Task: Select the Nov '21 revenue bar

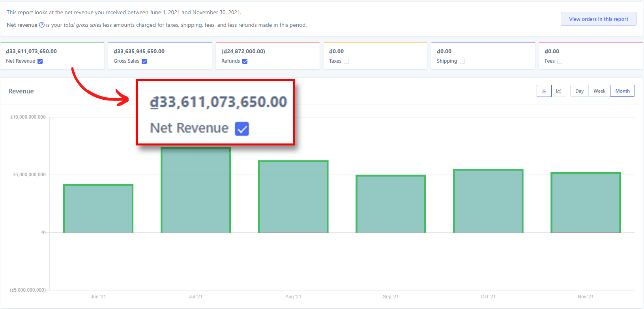Action: tap(586, 203)
